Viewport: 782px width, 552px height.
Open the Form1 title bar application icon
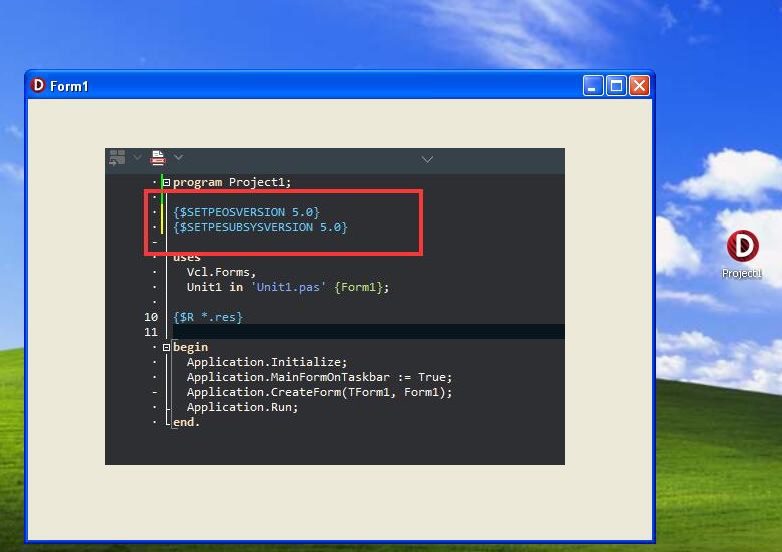tap(37, 85)
